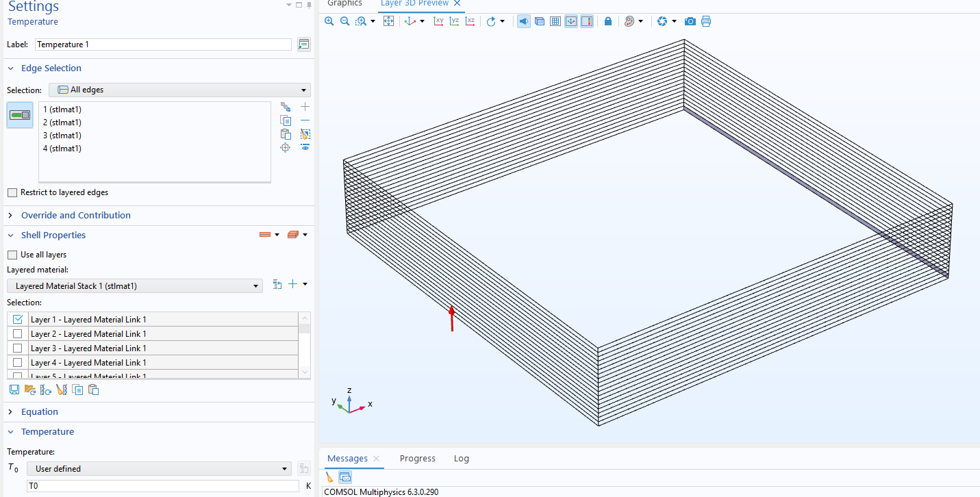
Task: Open the All edges selection dropdown
Action: pyautogui.click(x=179, y=90)
